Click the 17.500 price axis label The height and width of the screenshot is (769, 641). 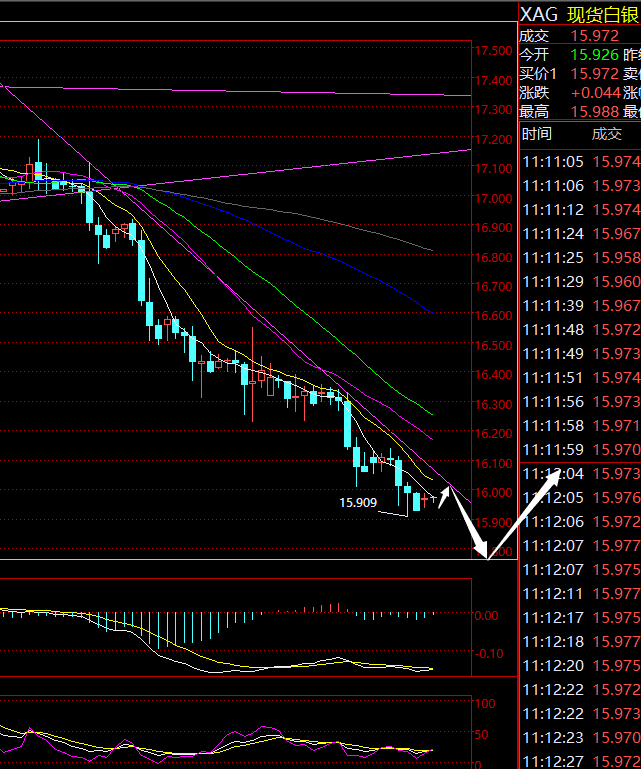tap(493, 51)
